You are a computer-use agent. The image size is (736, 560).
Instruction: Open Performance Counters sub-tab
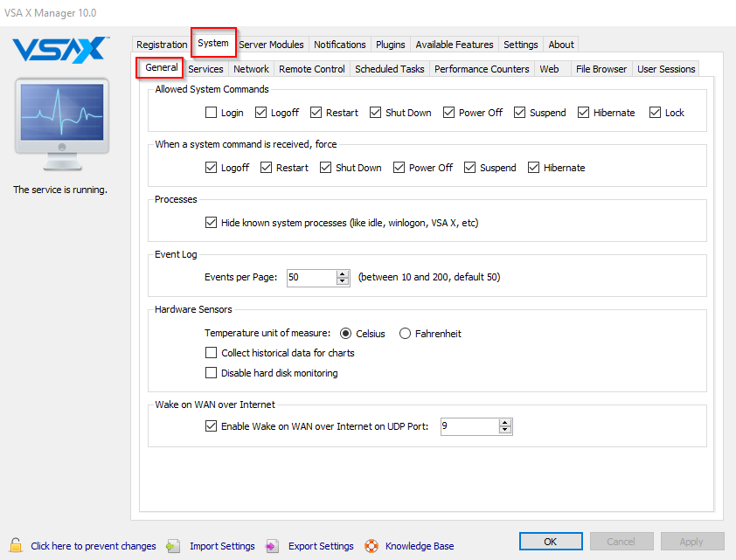(482, 69)
